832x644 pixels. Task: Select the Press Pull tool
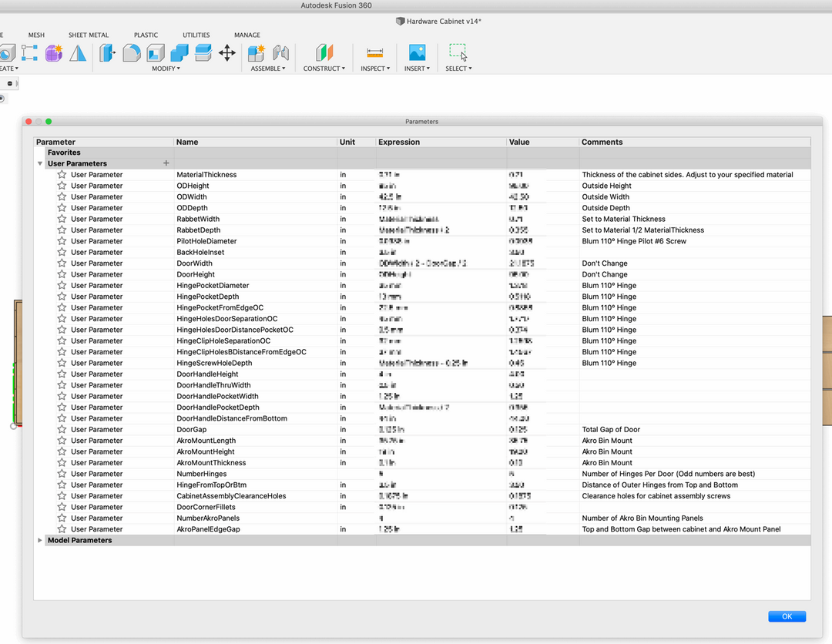coord(107,53)
